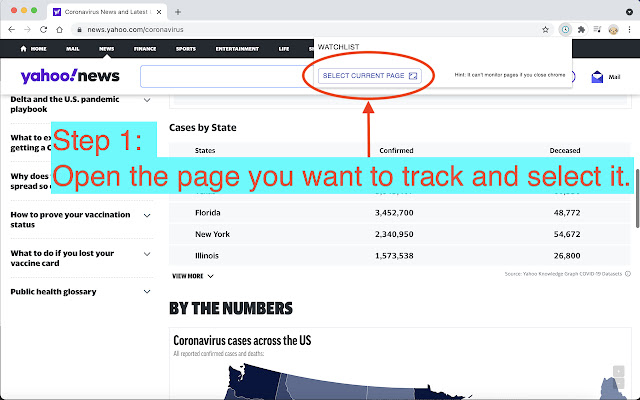Open Life in the top navigation
The width and height of the screenshot is (640, 400).
pos(284,49)
